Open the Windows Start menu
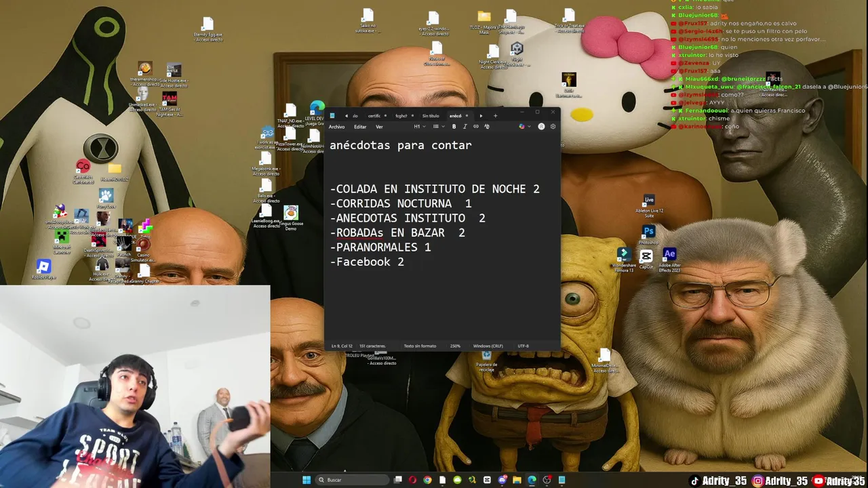This screenshot has width=868, height=488. [307, 480]
